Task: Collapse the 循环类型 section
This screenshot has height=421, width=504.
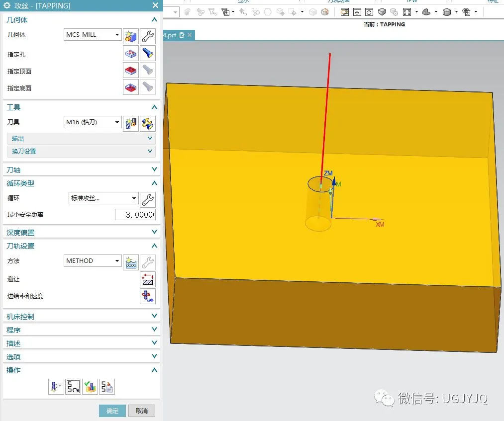Action: click(x=154, y=183)
